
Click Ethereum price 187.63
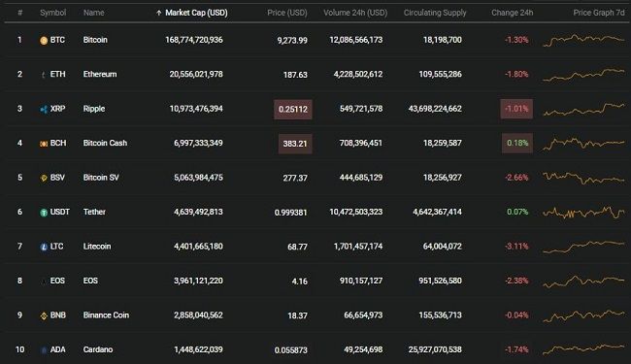click(x=295, y=75)
